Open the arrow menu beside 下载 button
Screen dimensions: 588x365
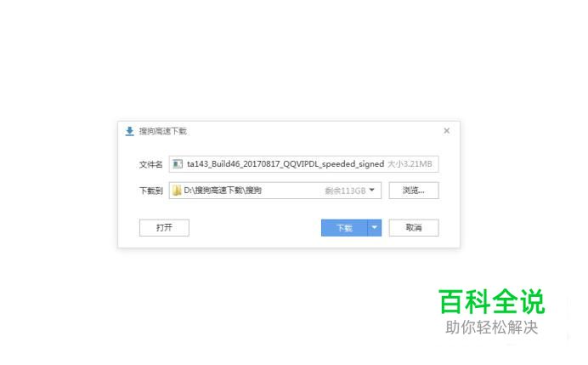coord(374,227)
